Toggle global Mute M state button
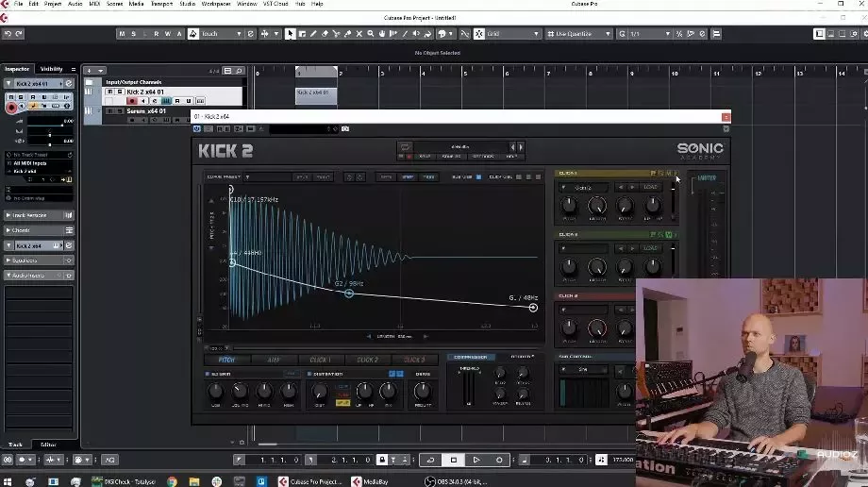The height and width of the screenshot is (487, 868). 122,34
